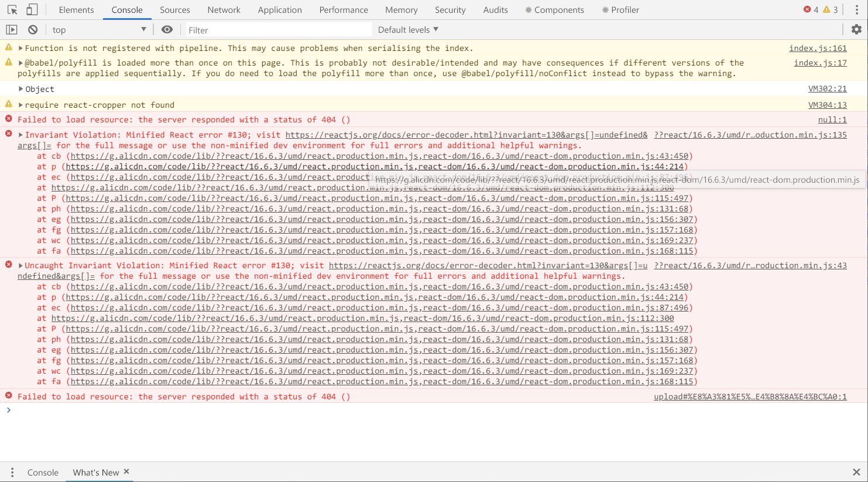Image resolution: width=868 pixels, height=482 pixels.
Task: Open console settings gear icon
Action: coord(856,29)
